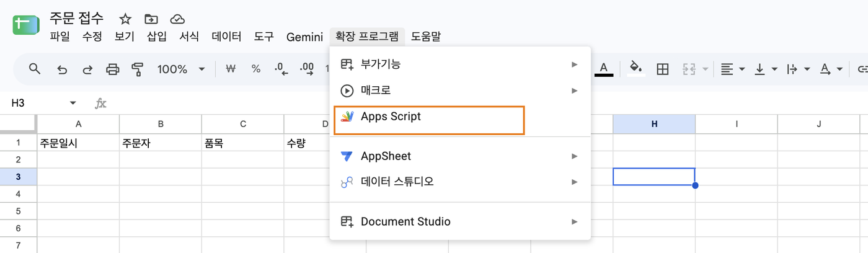Click text rotation icon
The width and height of the screenshot is (868, 253).
pos(825,69)
